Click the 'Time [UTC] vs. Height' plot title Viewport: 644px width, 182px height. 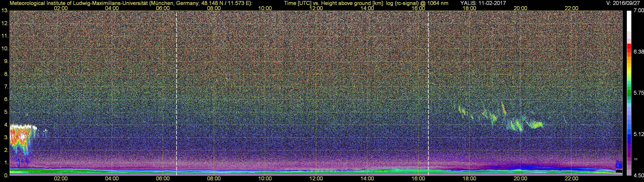click(366, 3)
